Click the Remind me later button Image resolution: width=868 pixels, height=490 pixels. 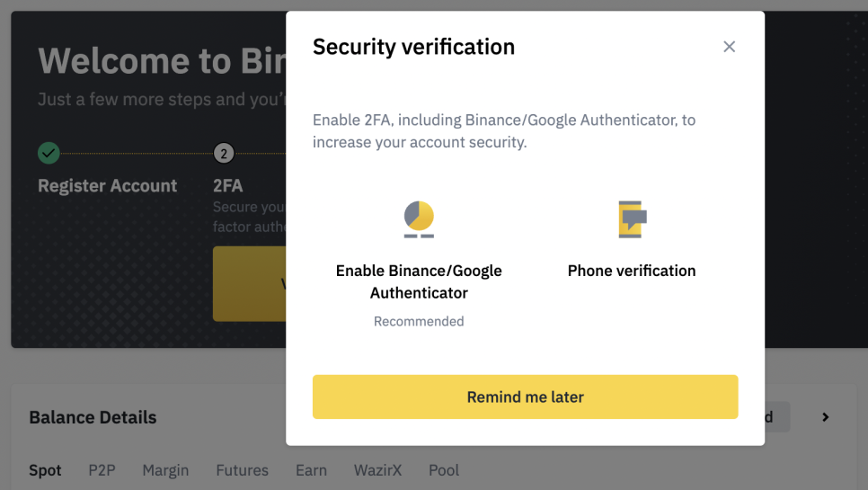coord(525,397)
